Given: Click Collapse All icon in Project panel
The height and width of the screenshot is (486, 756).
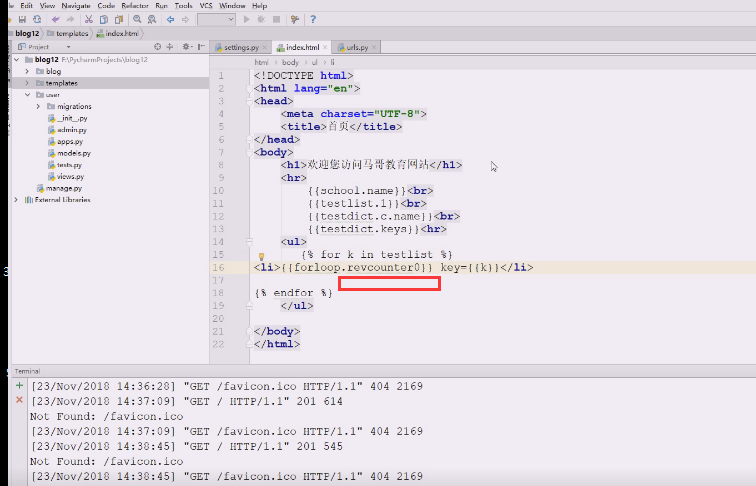Looking at the screenshot, I should [170, 47].
